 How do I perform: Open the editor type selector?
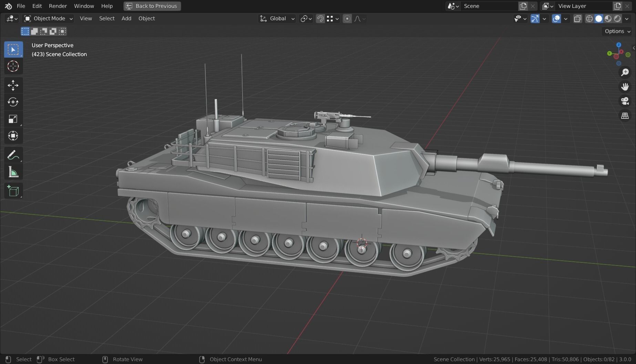point(12,19)
